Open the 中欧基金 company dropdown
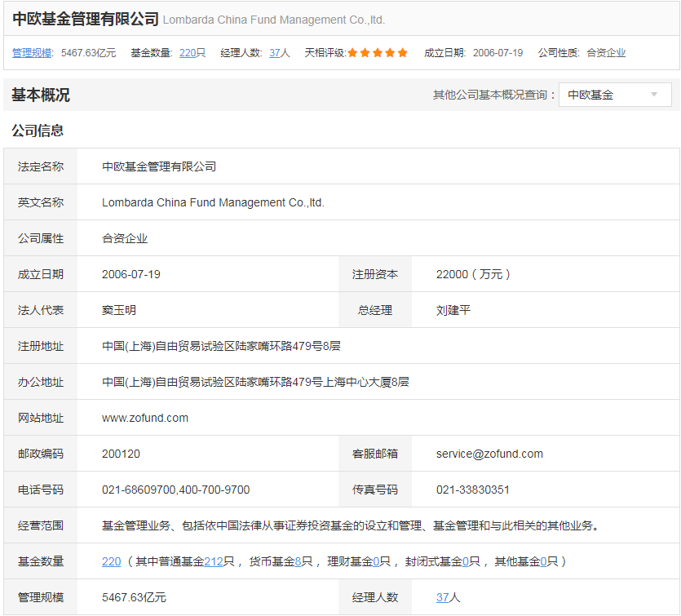 pyautogui.click(x=615, y=95)
